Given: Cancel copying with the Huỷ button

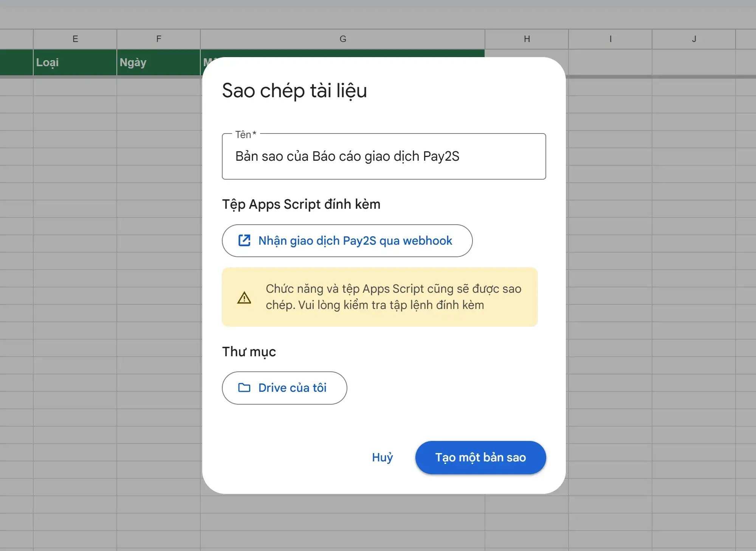Looking at the screenshot, I should coord(382,457).
